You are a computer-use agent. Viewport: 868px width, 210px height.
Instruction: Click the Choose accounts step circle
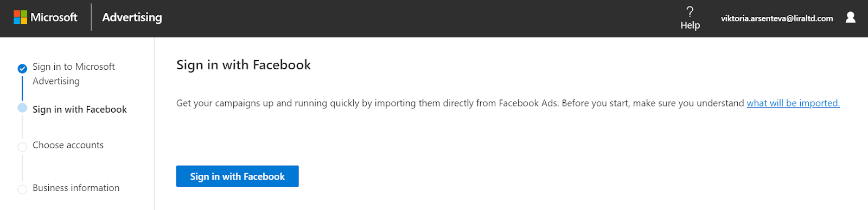click(22, 147)
